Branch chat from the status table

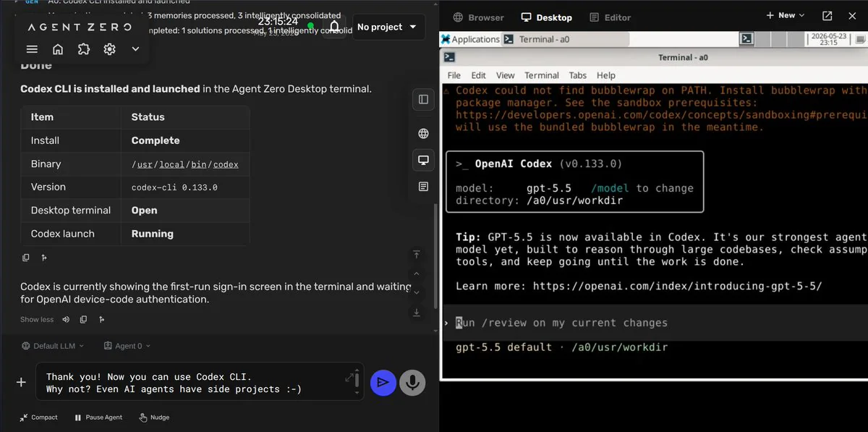(44, 258)
